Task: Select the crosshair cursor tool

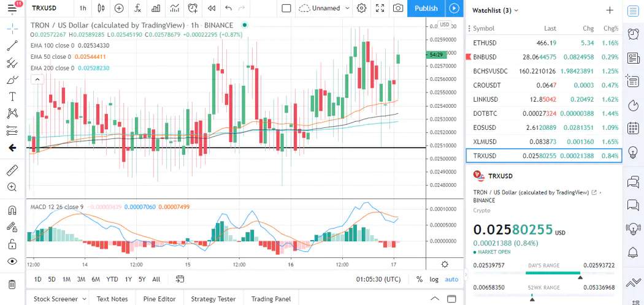Action: click(x=12, y=29)
